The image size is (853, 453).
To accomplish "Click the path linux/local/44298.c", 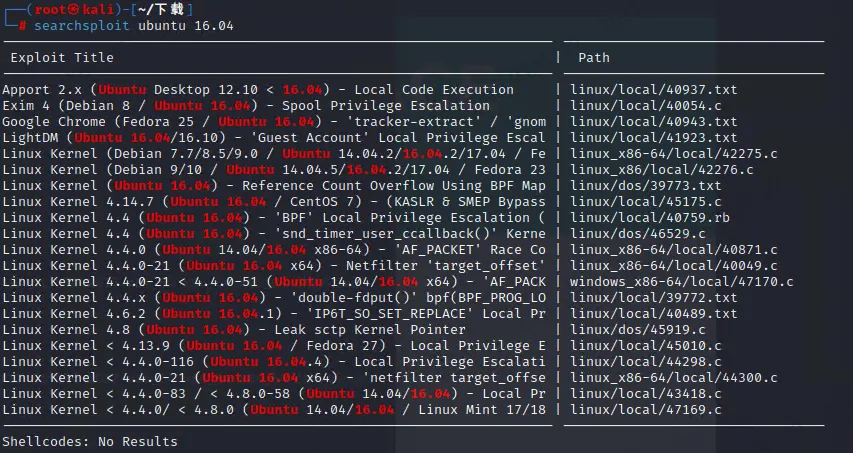I will 645,362.
